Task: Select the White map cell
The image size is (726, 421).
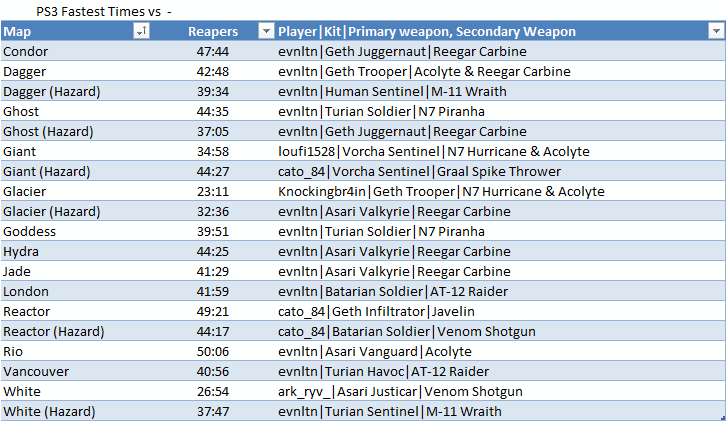Action: point(76,391)
